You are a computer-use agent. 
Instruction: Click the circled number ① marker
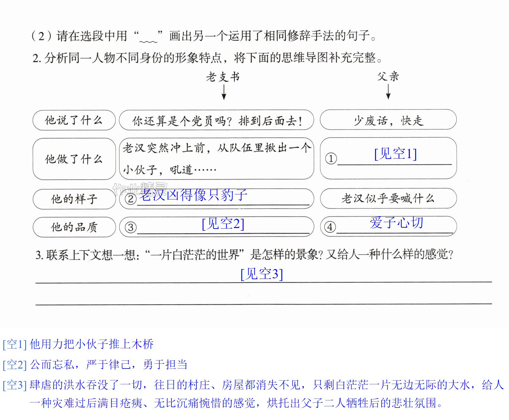(331, 158)
